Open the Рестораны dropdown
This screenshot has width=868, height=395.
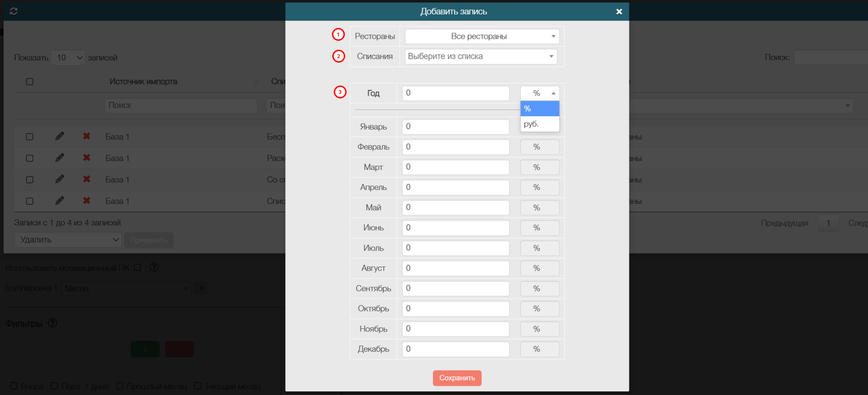point(482,36)
